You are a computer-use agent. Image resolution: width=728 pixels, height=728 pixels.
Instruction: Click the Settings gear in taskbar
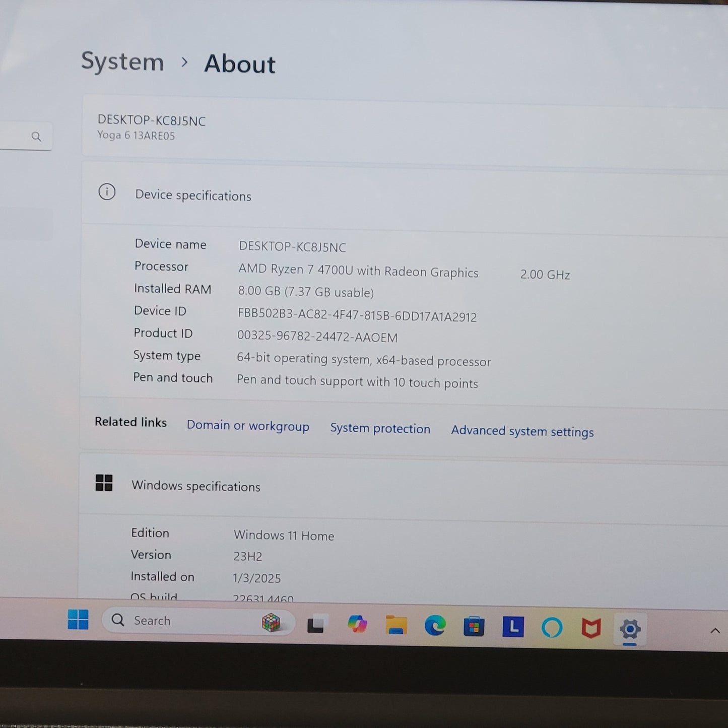pos(630,629)
